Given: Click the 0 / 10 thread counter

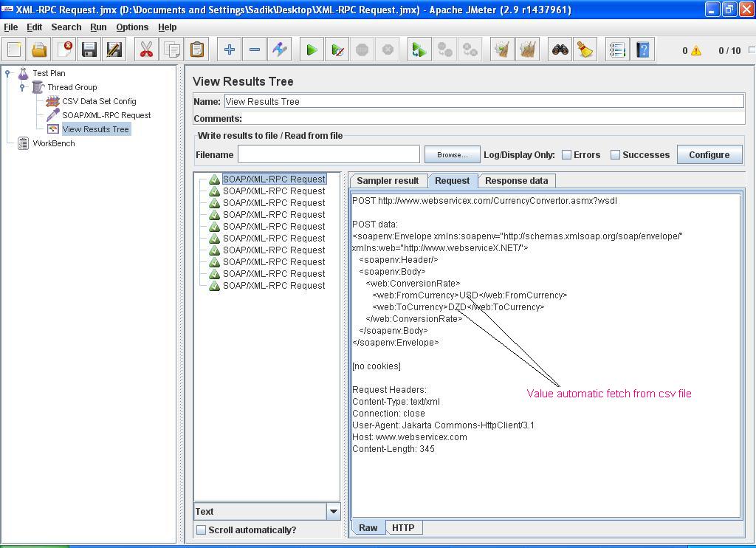Looking at the screenshot, I should point(729,51).
